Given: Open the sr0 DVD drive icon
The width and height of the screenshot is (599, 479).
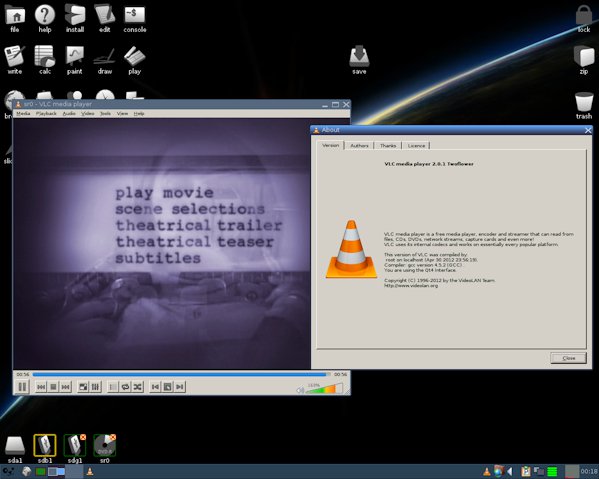Looking at the screenshot, I should coord(105,449).
